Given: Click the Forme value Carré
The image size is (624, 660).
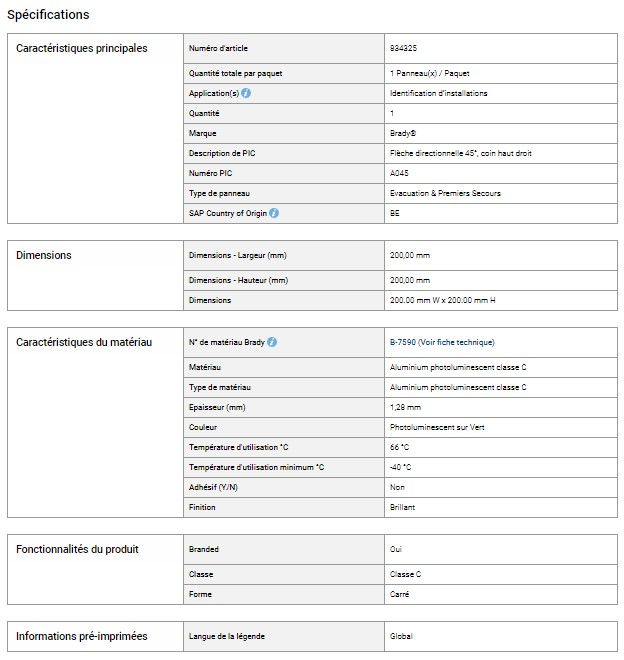Looking at the screenshot, I should (x=399, y=594).
